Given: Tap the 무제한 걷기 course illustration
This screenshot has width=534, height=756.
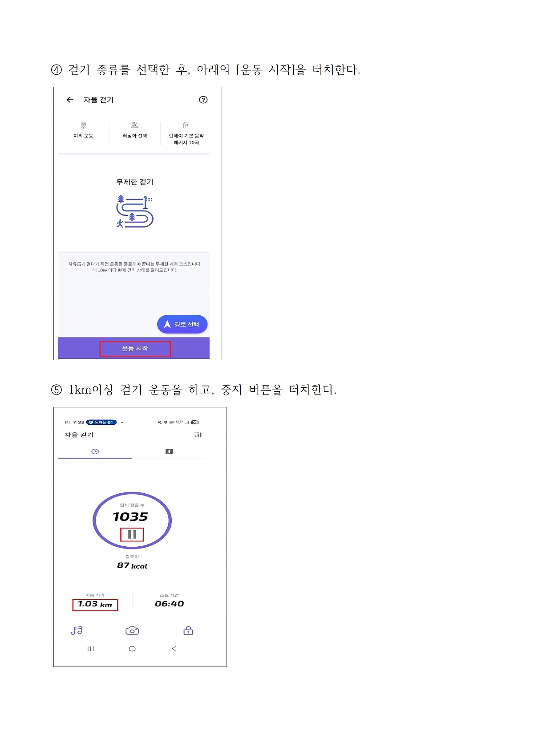Looking at the screenshot, I should [135, 211].
